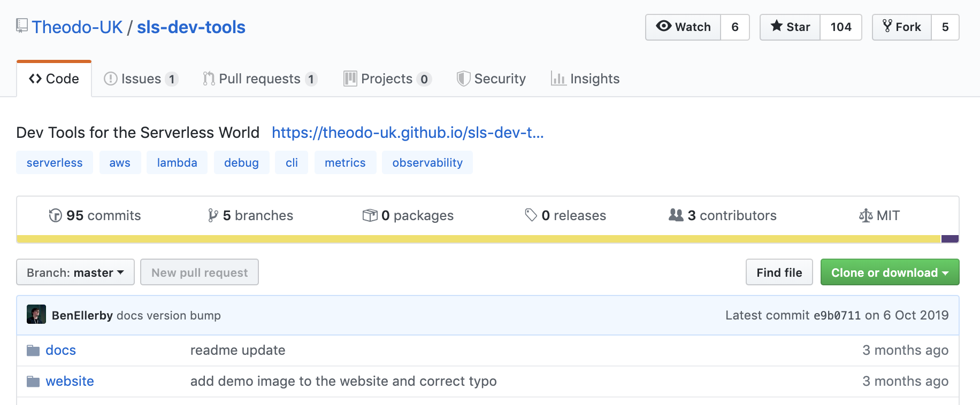View the 5 branches
This screenshot has width=980, height=405.
pos(250,215)
